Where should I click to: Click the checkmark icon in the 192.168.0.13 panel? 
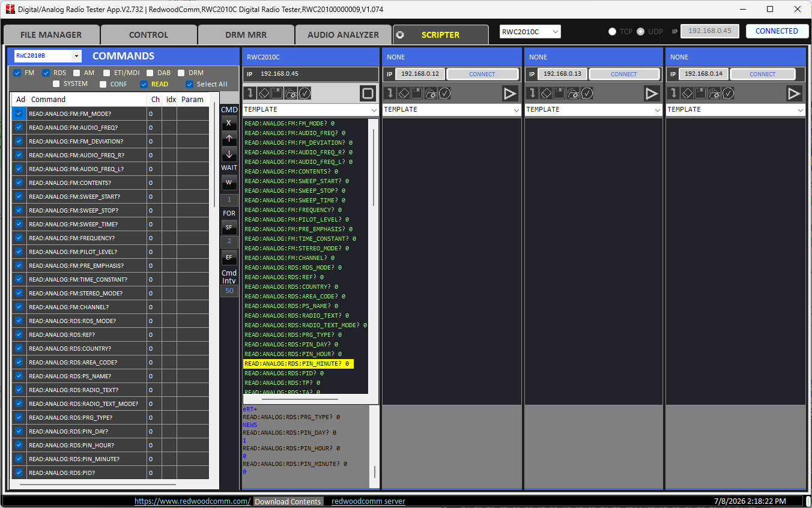[587, 93]
